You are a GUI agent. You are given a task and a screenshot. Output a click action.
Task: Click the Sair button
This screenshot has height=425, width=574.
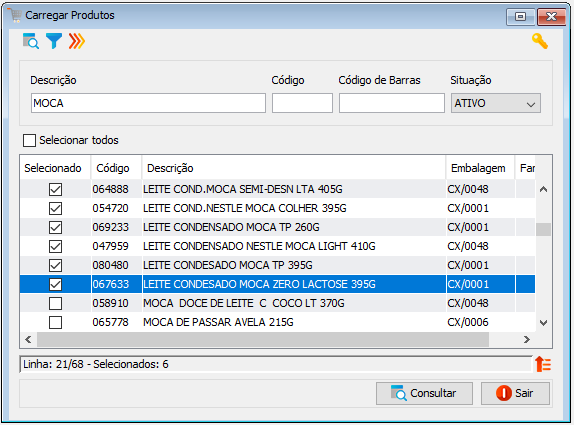coord(515,394)
